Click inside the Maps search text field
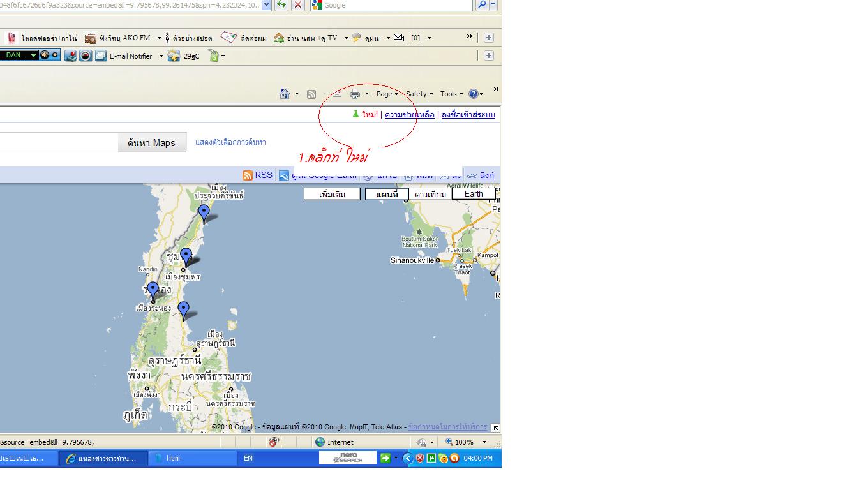The width and height of the screenshot is (868, 490). 59,143
